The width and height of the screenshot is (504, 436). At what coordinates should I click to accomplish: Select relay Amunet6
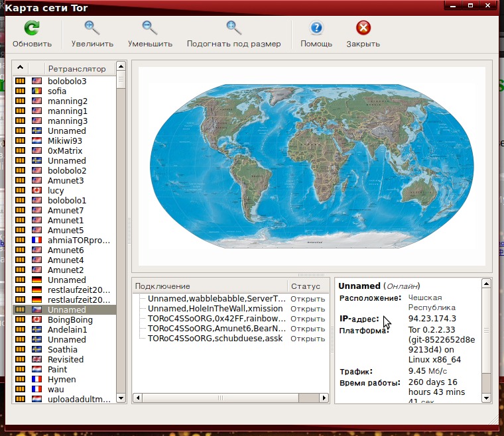pos(64,250)
